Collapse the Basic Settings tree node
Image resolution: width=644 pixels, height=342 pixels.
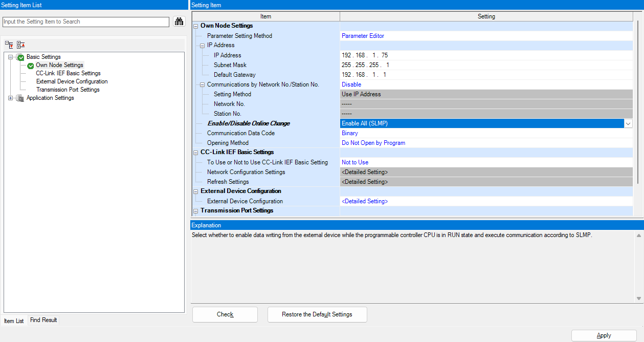pos(11,57)
